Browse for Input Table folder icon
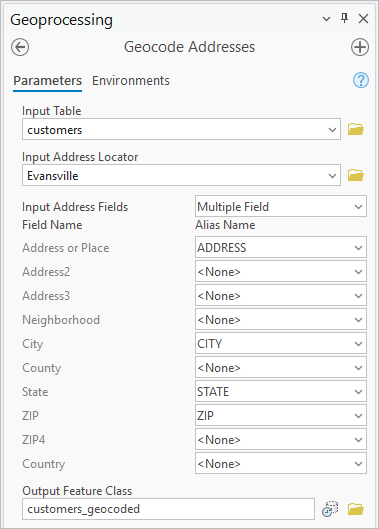Viewport: 379px width, 529px height. 356,129
